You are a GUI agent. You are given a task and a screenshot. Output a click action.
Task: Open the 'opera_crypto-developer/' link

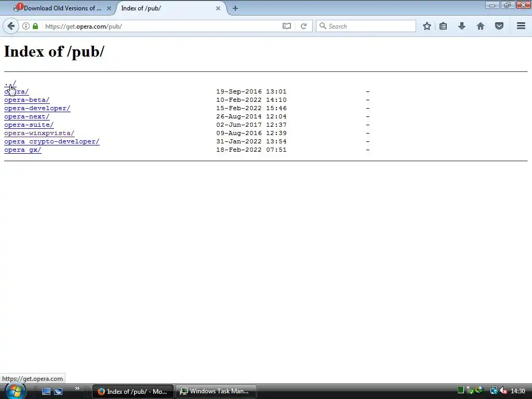[x=52, y=141]
